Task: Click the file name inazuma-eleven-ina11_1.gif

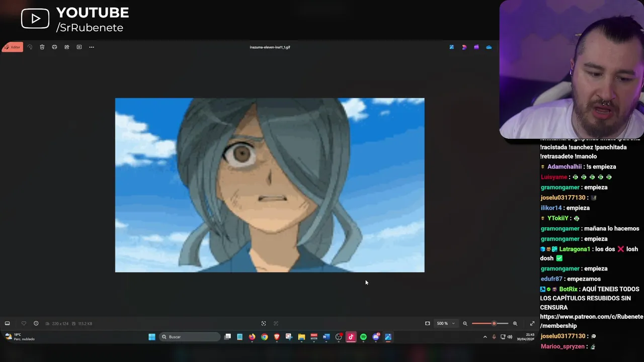Action: click(x=270, y=47)
